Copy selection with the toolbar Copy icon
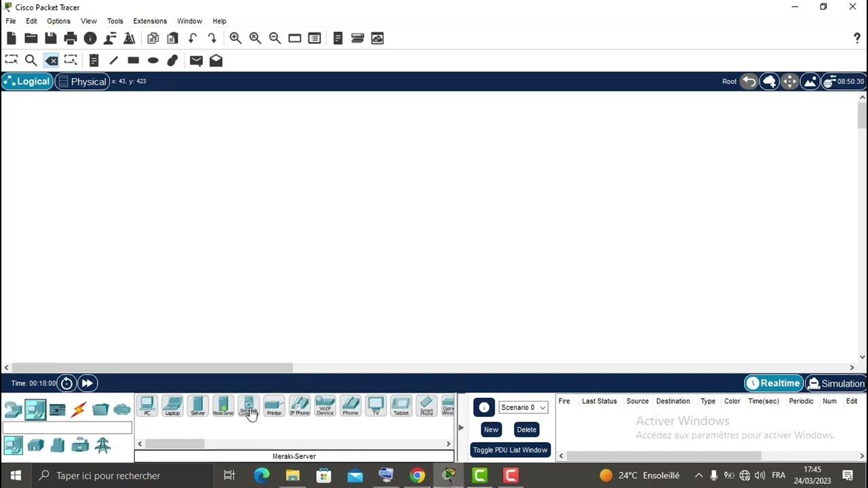Image resolution: width=868 pixels, height=488 pixels. click(153, 39)
